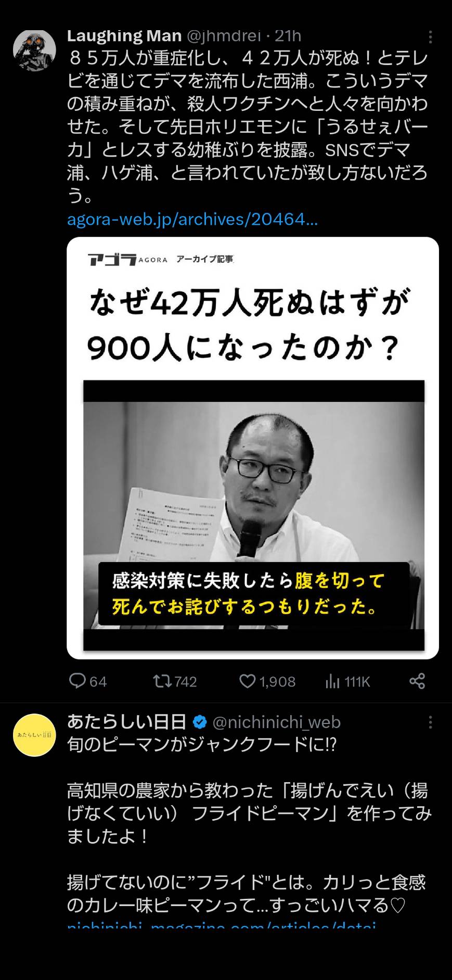Tap the blue verified badge
The image size is (452, 980).
point(200,722)
